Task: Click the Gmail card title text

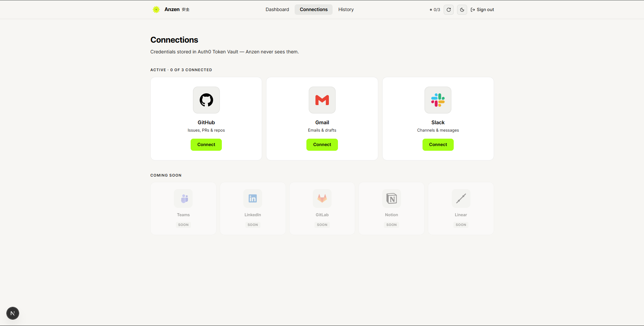Action: click(322, 123)
